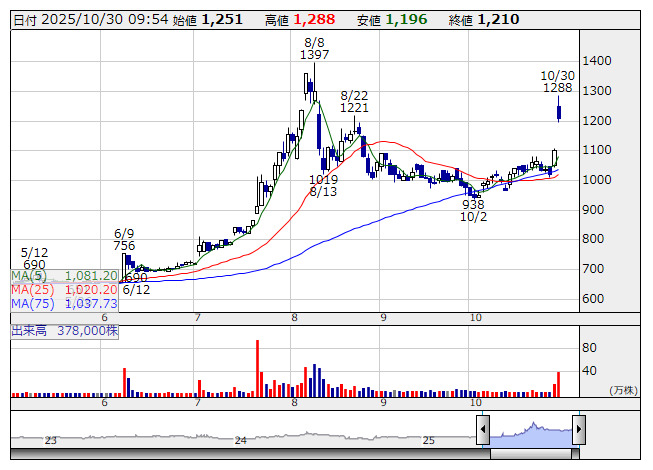653x470 pixels.
Task: Click the tallest red volume bar in July
Action: (x=258, y=367)
